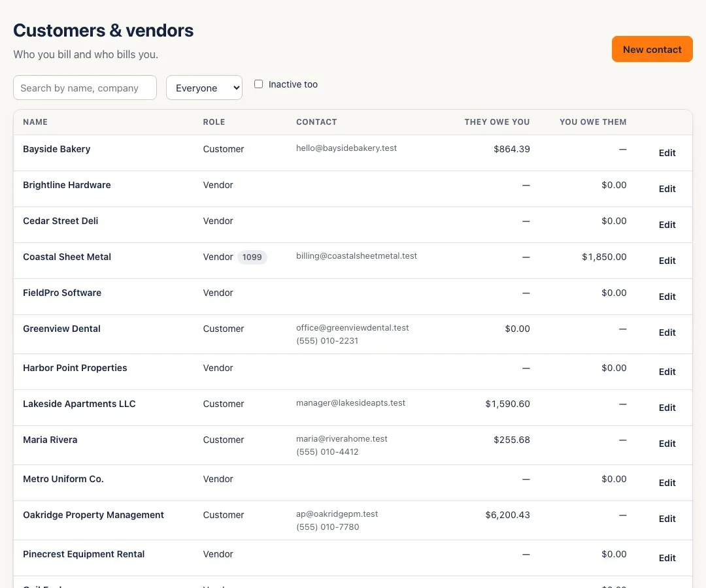706x588 pixels.
Task: Click the THEY OWE YOU column header
Action: pyautogui.click(x=497, y=122)
